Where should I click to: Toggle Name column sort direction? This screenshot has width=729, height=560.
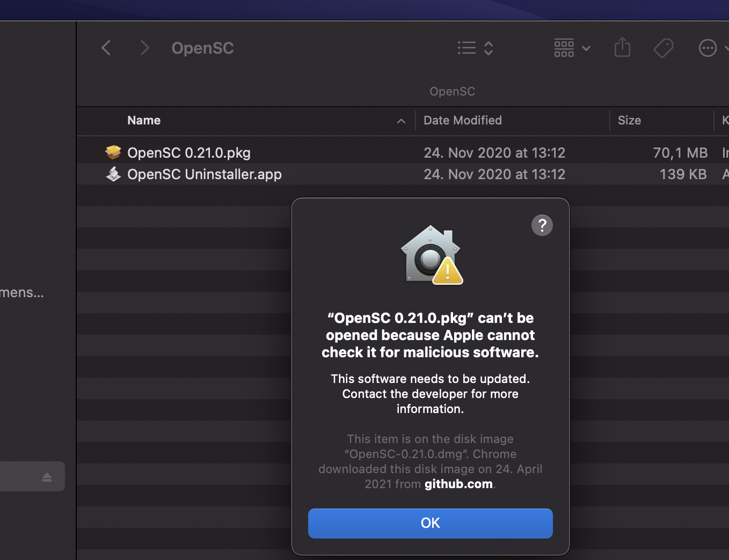coord(401,121)
